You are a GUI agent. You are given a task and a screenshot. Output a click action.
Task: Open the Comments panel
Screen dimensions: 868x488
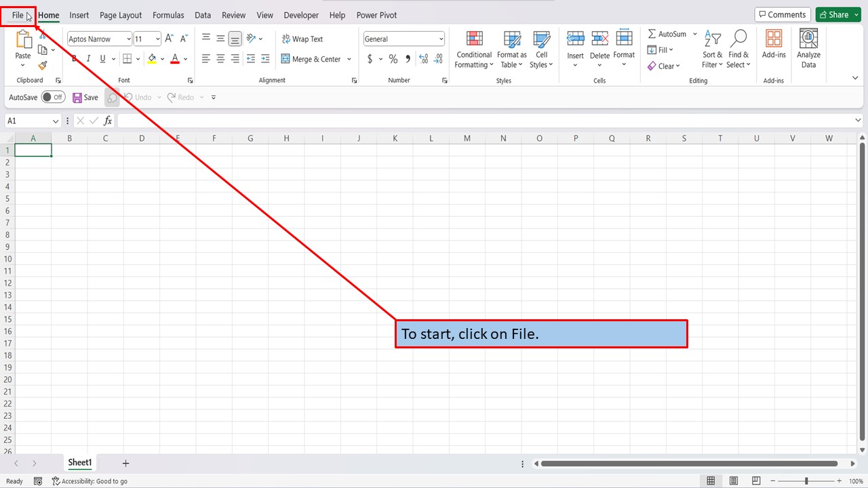pos(783,14)
